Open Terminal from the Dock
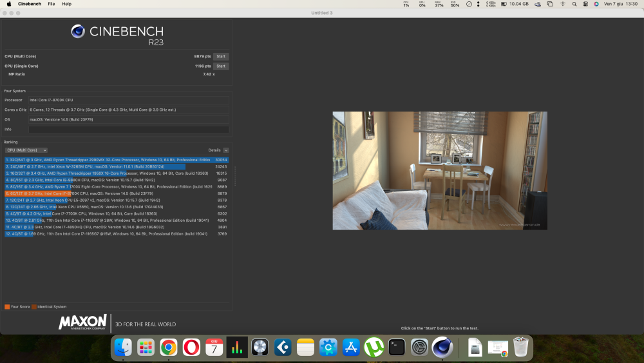Image resolution: width=644 pixels, height=363 pixels. (x=396, y=348)
